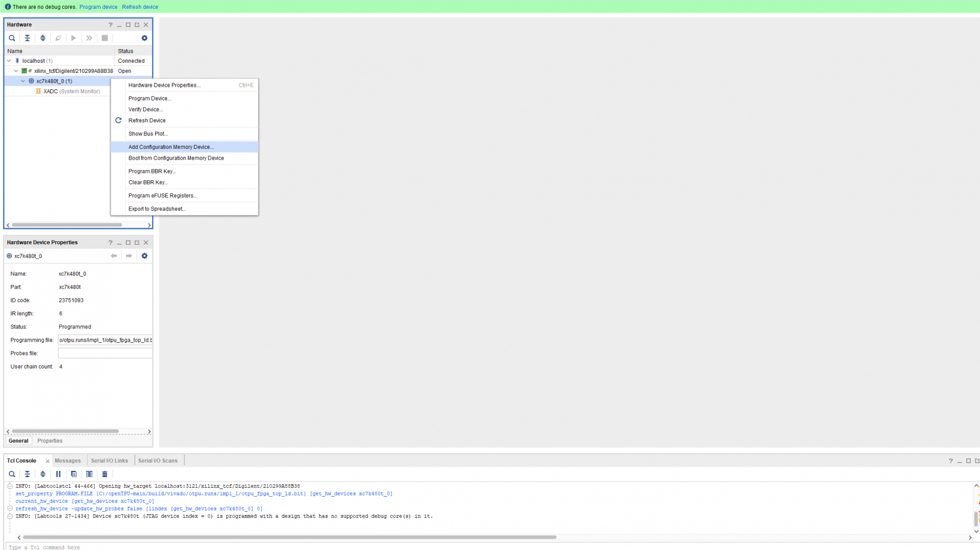Collapse all items in Hardware panel
980x550 pixels.
27,38
